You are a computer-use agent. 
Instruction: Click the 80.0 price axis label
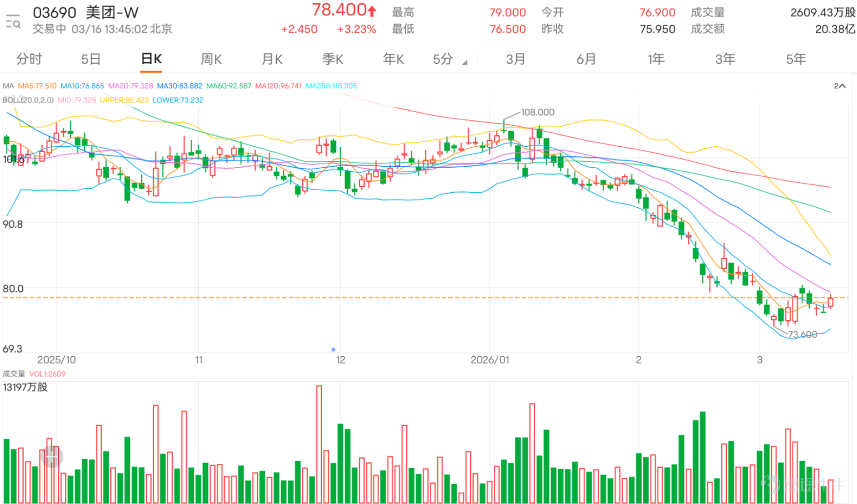coord(13,289)
